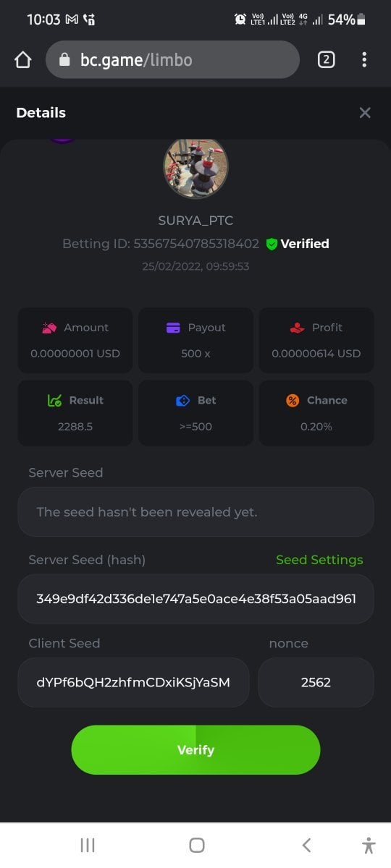
Task: Open the Chrome three-dot menu
Action: 364,60
